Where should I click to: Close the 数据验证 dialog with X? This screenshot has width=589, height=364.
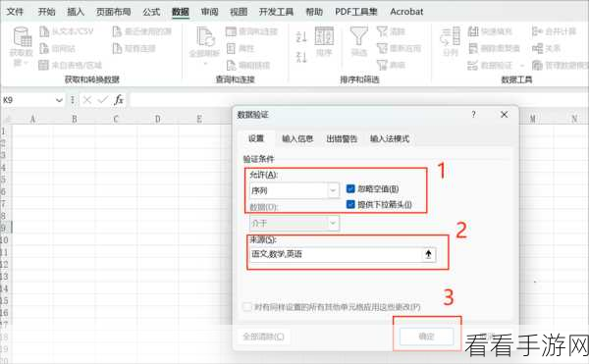coord(505,115)
